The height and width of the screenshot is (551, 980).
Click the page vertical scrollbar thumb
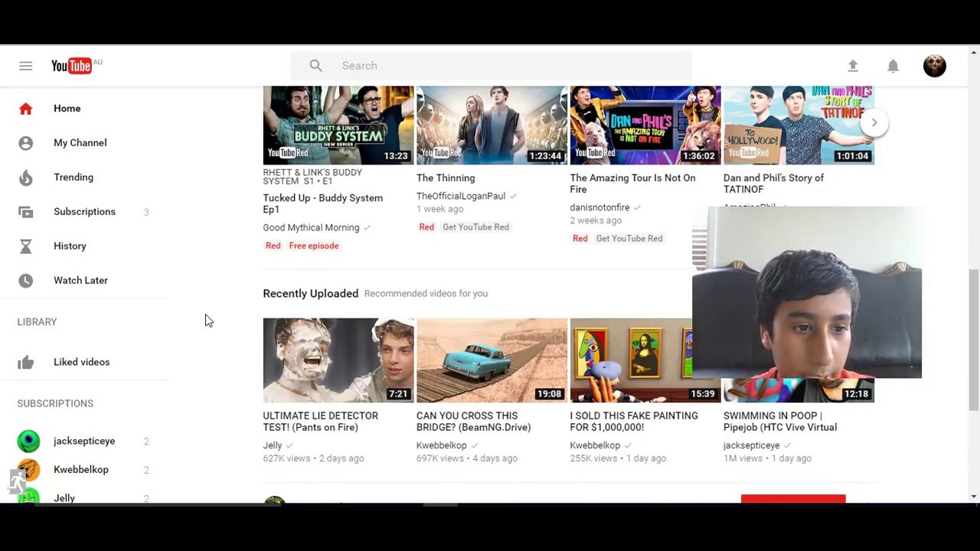(974, 341)
